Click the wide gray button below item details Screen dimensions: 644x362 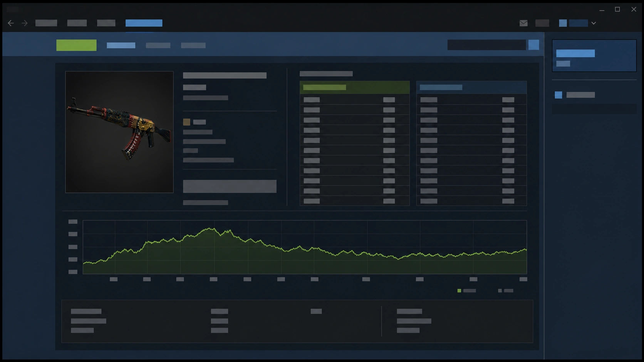[230, 186]
